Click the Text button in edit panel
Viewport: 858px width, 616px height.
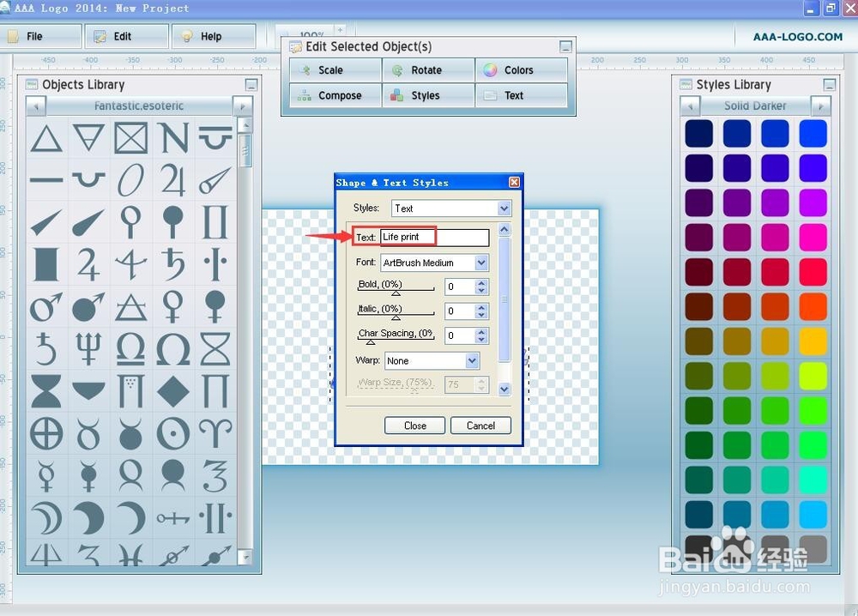coord(521,95)
